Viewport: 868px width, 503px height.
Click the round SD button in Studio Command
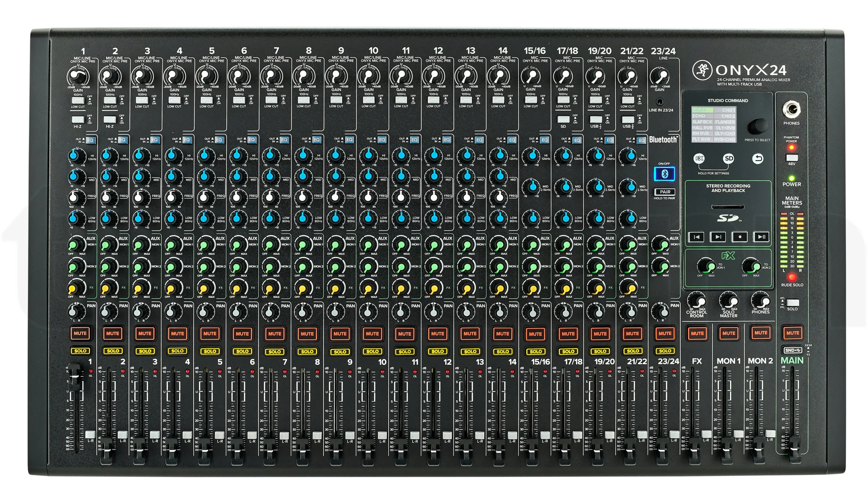click(729, 159)
